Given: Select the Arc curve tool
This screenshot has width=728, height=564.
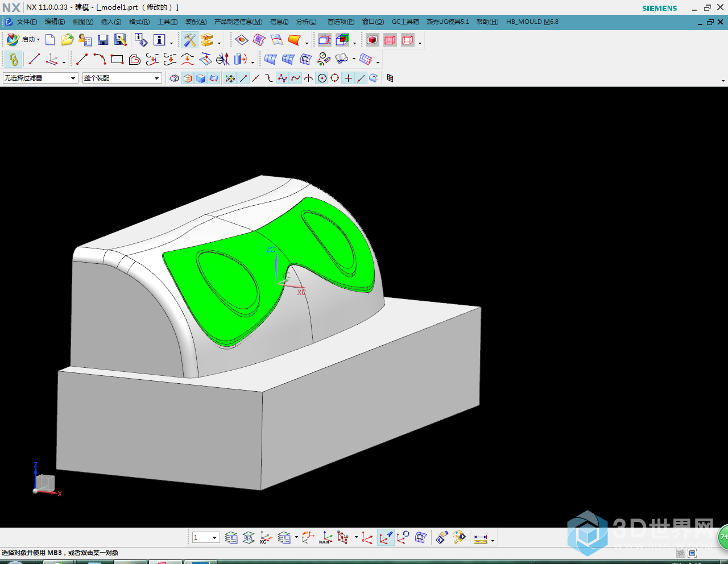Looking at the screenshot, I should [x=100, y=59].
